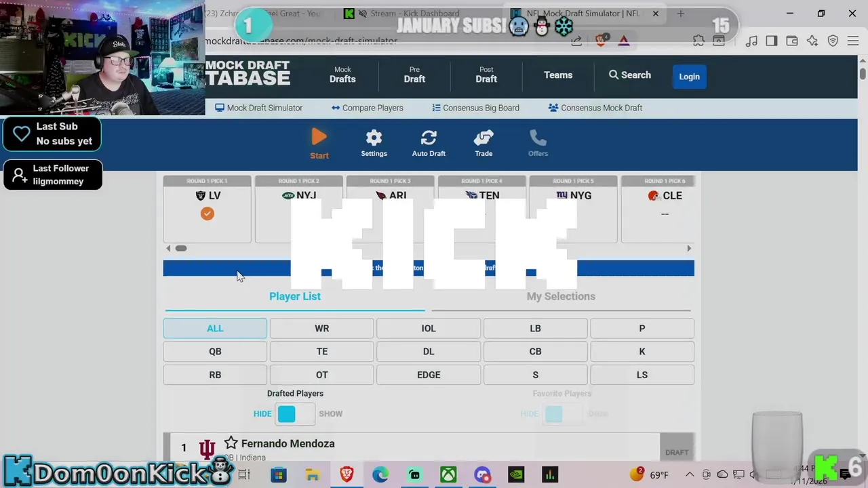Filter the player list by EDGE
This screenshot has width=868, height=488.
tap(429, 375)
